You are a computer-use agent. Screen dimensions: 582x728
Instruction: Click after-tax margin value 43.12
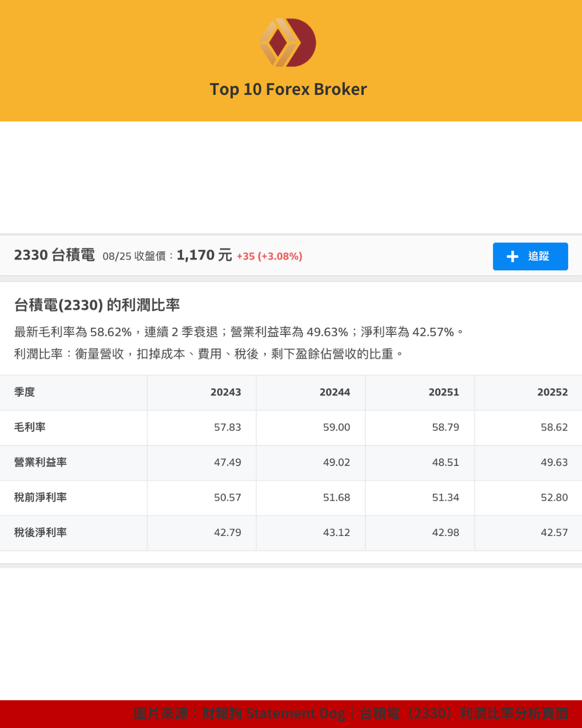tap(336, 533)
